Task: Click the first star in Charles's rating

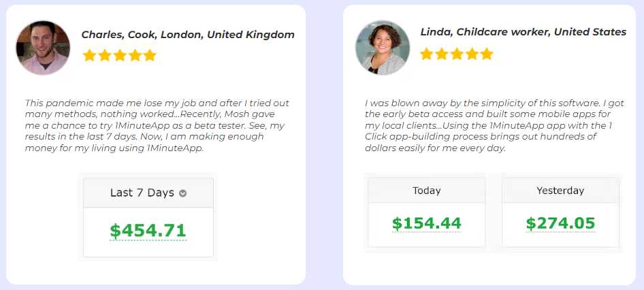Action: coord(89,55)
